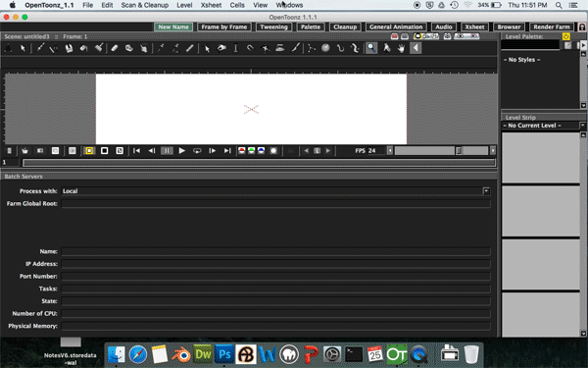
Task: Toggle the blue channel display
Action: pos(262,150)
